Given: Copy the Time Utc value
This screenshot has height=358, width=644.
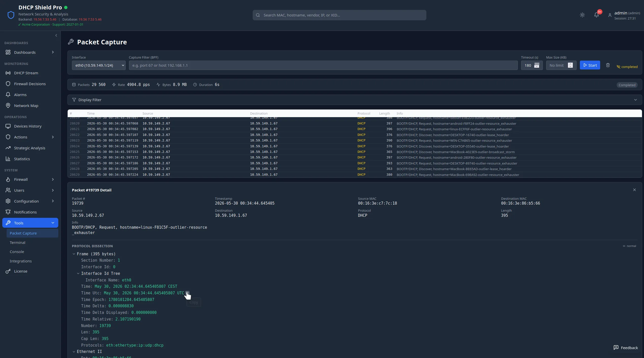Looking at the screenshot, I should point(187,293).
